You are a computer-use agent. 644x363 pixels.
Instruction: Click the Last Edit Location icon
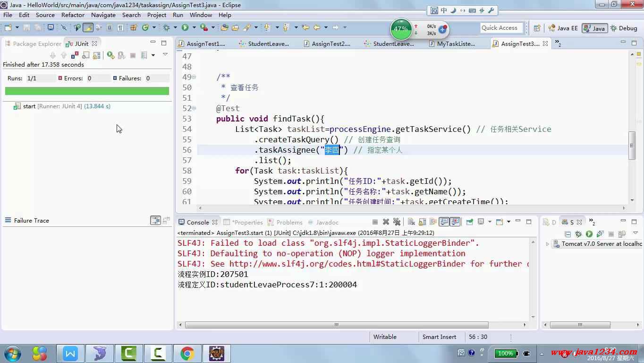point(305,27)
